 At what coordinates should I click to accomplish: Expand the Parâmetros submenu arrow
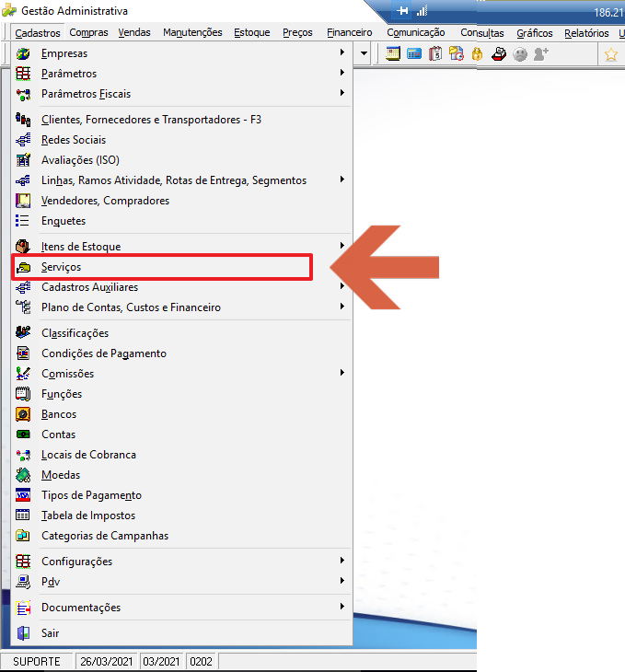(342, 73)
